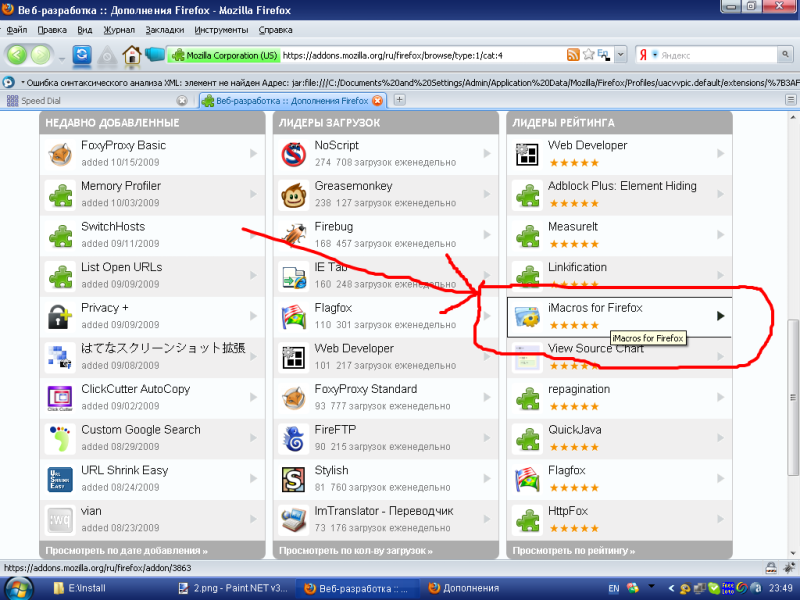Click the Yandex search engine icon
Image resolution: width=800 pixels, height=600 pixels.
point(644,55)
